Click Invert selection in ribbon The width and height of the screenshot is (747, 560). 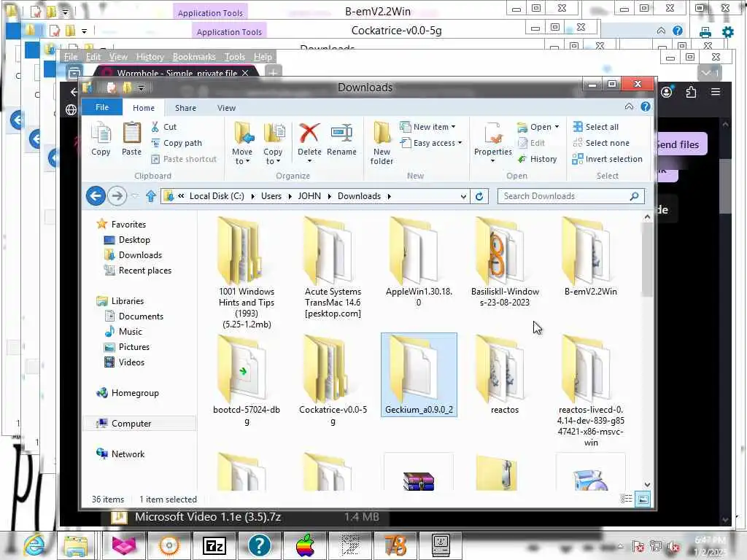pos(608,159)
